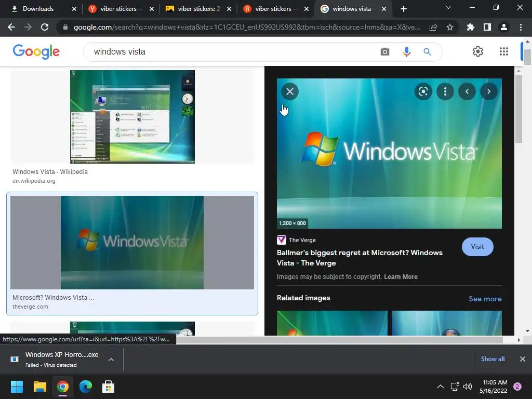Open the Chrome profile avatar icon
Viewport: 532px width, 399px height.
click(x=504, y=27)
